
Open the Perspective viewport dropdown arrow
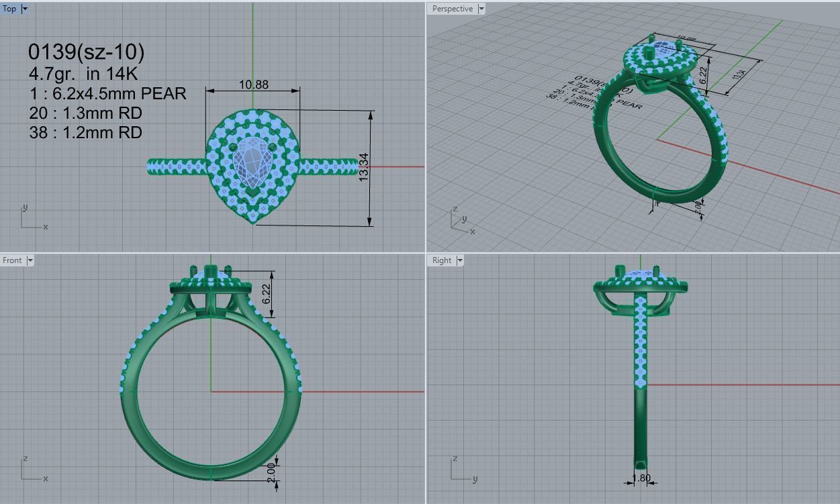(x=481, y=9)
